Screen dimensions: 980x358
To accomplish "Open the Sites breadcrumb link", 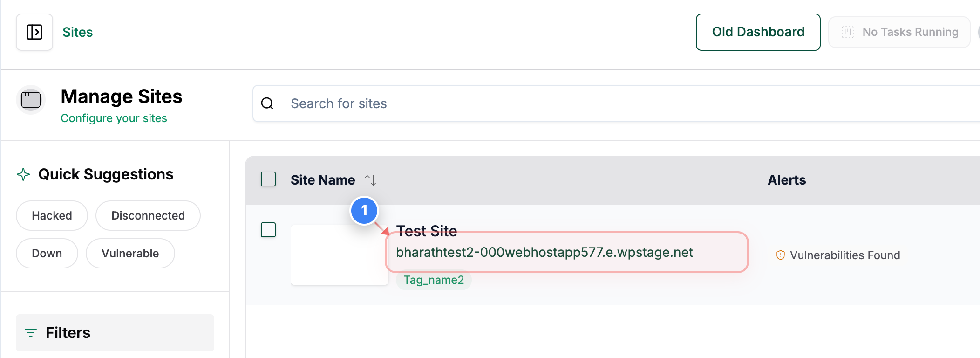I will point(78,32).
